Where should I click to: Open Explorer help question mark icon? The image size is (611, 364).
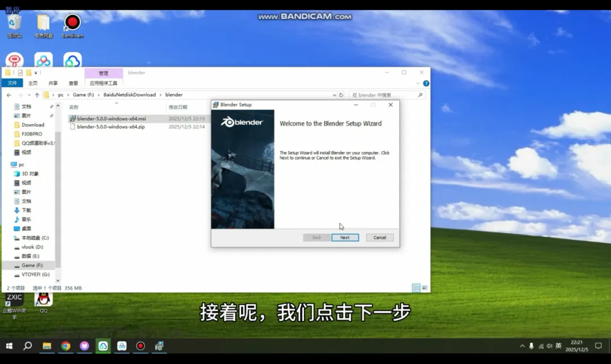click(x=426, y=83)
